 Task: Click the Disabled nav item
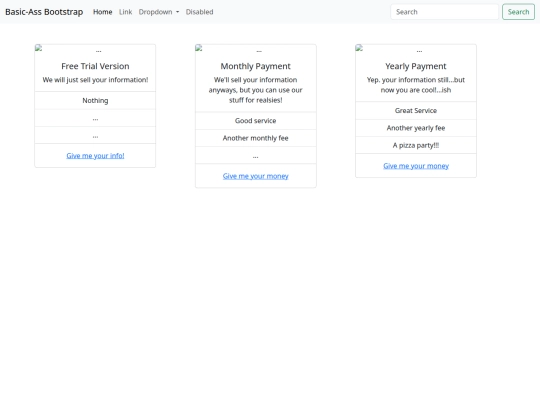click(199, 12)
